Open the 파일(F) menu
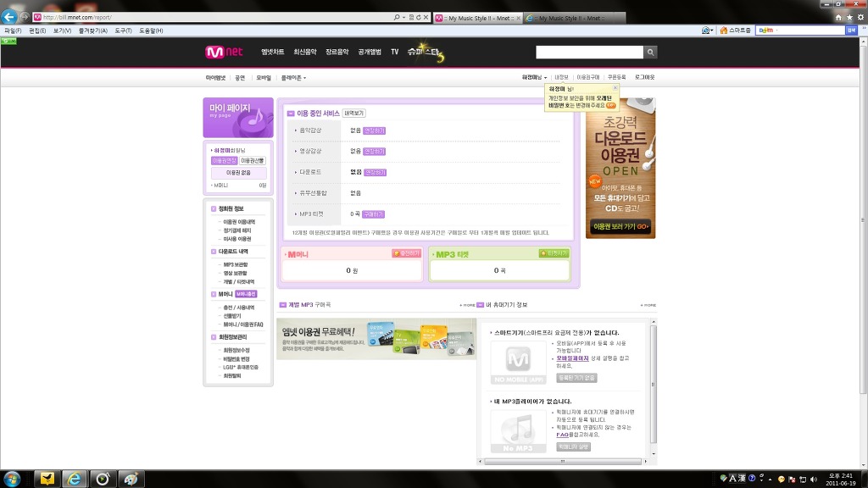 (x=13, y=30)
